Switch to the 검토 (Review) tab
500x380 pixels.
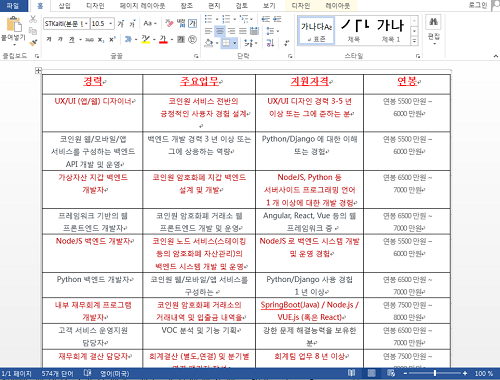[242, 6]
